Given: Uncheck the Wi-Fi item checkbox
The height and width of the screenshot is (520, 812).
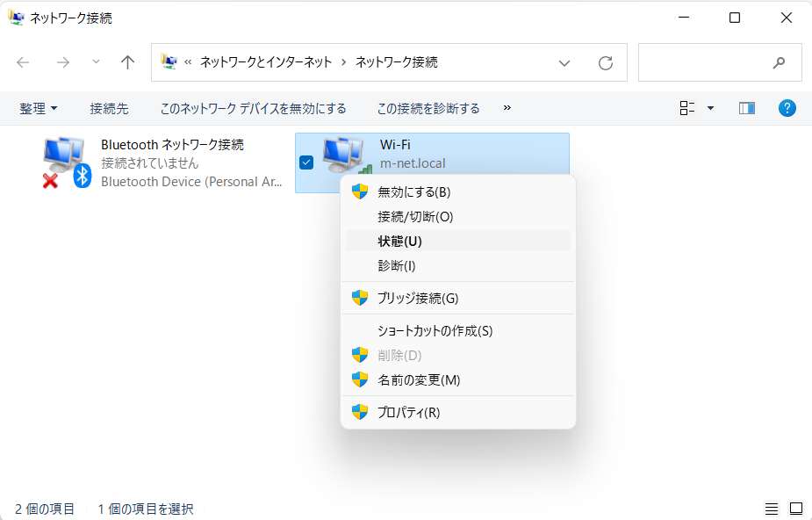Looking at the screenshot, I should tap(306, 162).
